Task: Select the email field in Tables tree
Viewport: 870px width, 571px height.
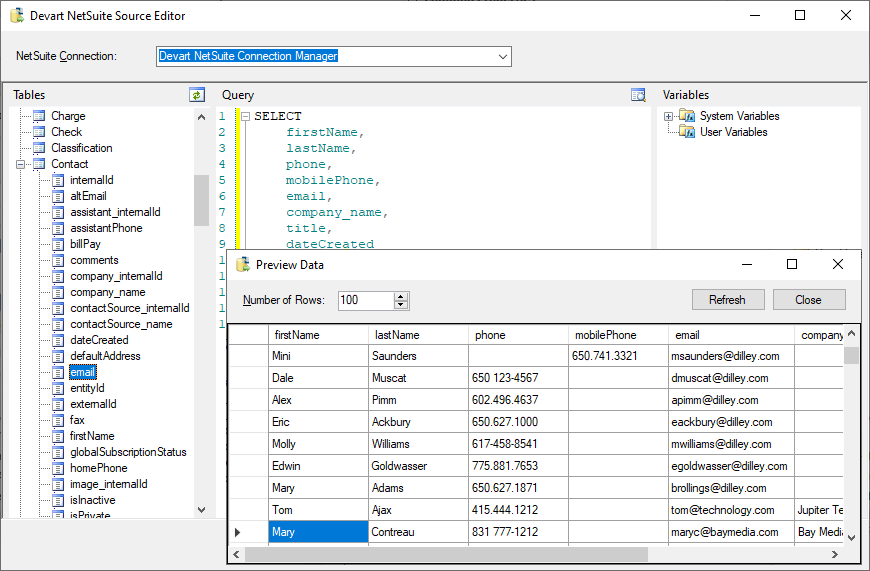Action: pyautogui.click(x=82, y=372)
